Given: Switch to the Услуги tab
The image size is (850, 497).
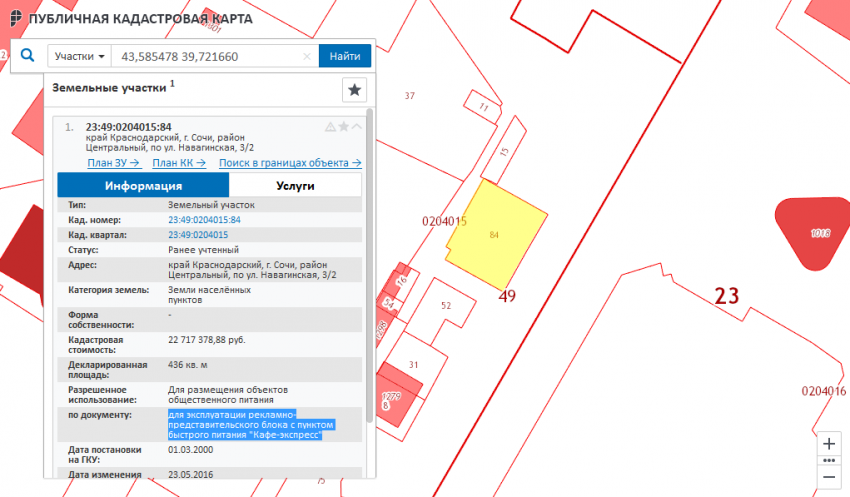Looking at the screenshot, I should pos(294,185).
